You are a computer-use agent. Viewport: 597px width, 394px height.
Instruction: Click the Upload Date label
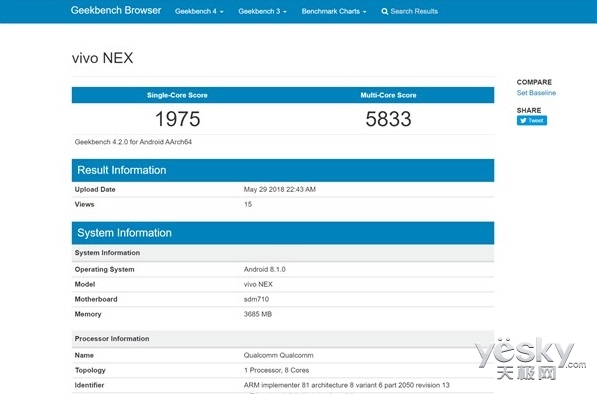(x=95, y=189)
